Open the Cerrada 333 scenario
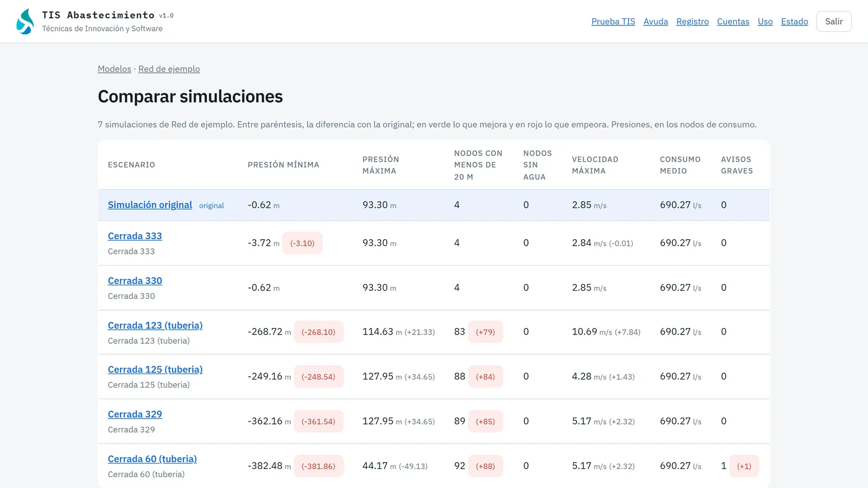The width and height of the screenshot is (868, 488). point(135,236)
